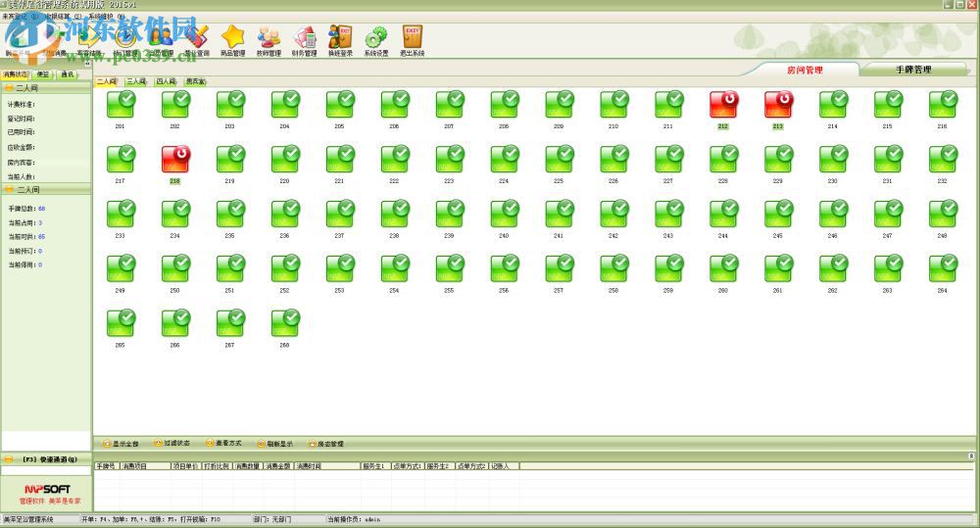Click 房态管理 button
Viewport: 980px width, 528px height.
[x=326, y=444]
